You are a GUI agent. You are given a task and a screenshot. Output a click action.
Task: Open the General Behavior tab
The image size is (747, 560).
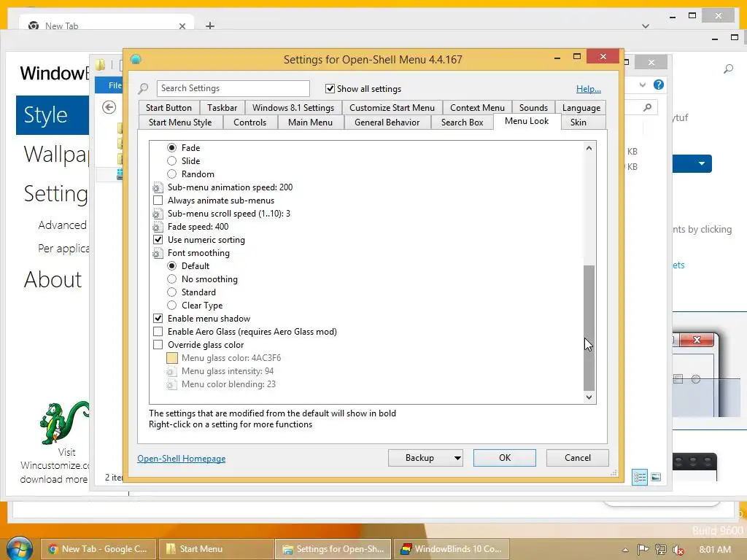click(x=387, y=122)
